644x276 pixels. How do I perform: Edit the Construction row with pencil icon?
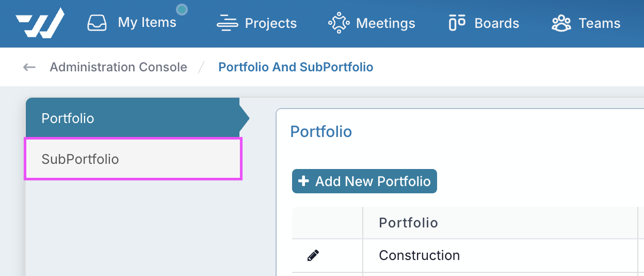pos(313,255)
